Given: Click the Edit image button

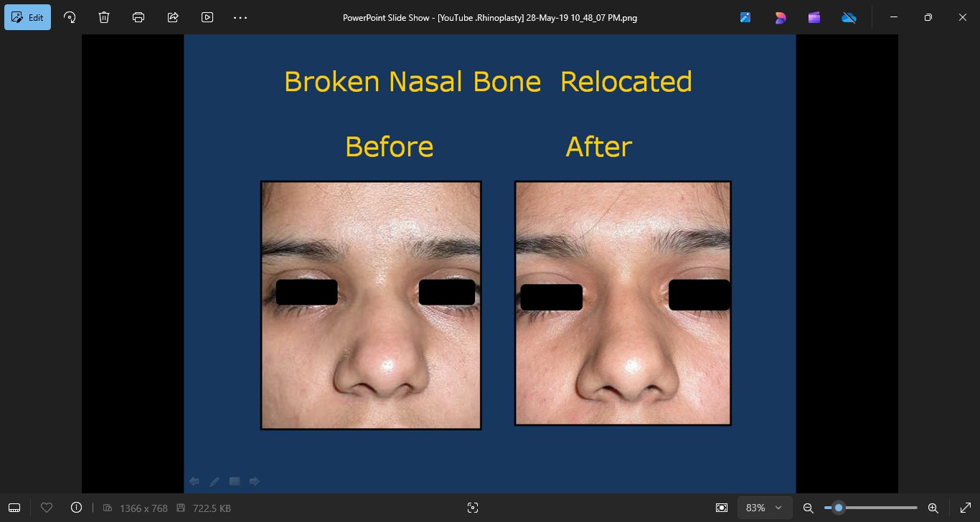Looking at the screenshot, I should pos(27,17).
